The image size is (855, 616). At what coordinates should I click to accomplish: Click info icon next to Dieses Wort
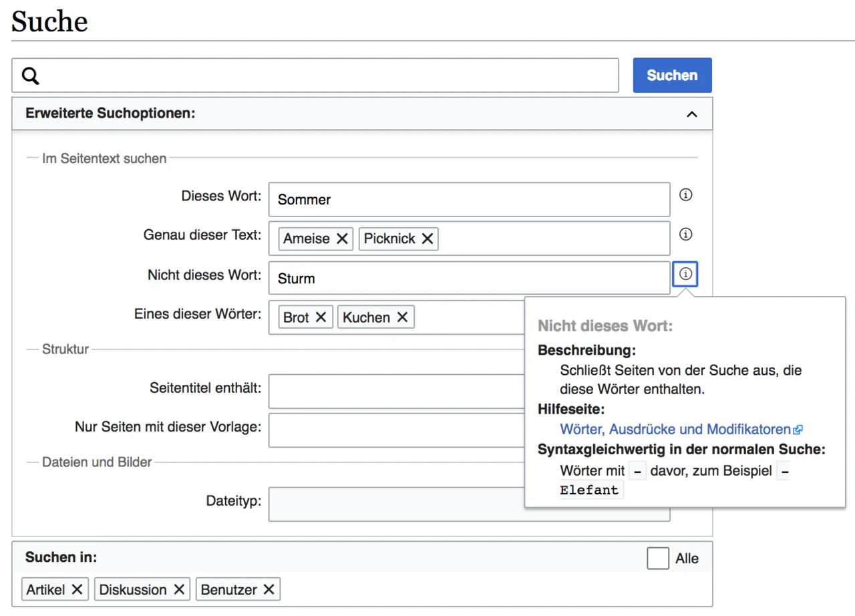[685, 195]
